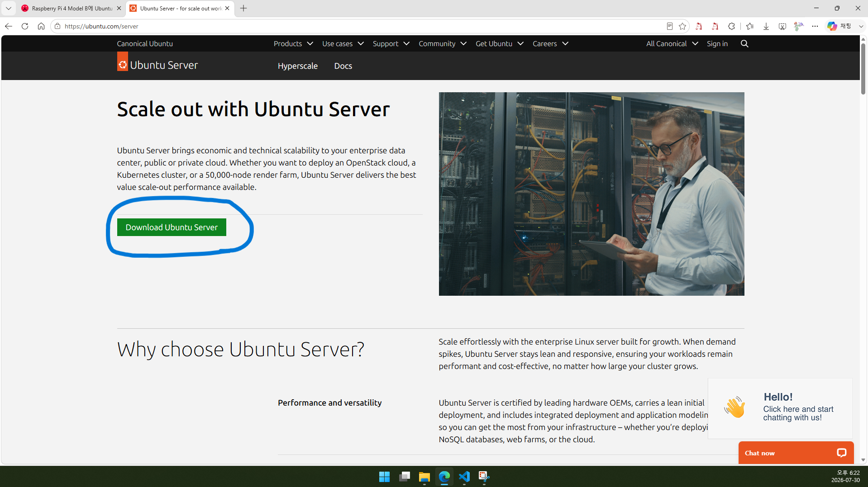The image size is (868, 487).
Task: Close the Ubuntu Server tab
Action: 227,8
